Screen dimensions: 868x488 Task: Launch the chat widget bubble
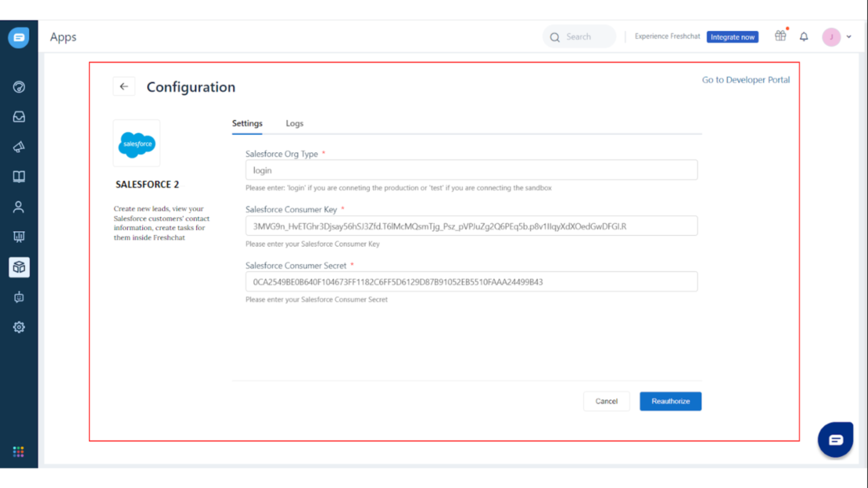(x=835, y=439)
